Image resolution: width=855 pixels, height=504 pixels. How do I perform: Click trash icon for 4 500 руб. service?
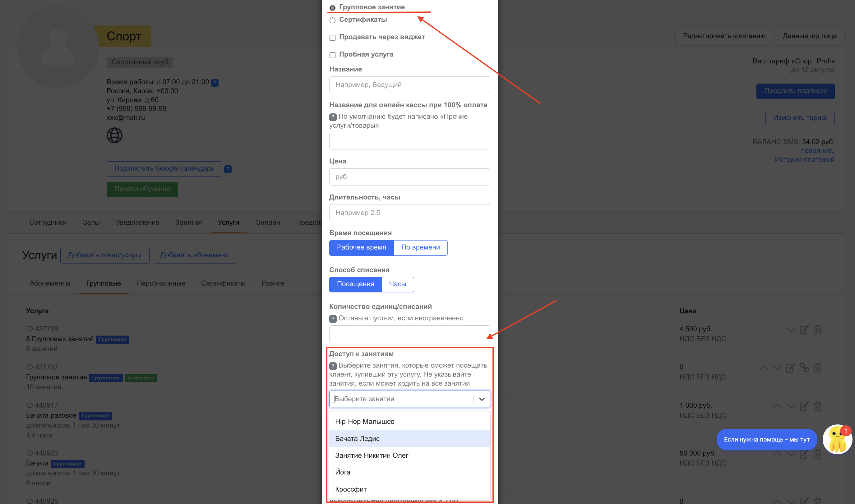tap(818, 329)
